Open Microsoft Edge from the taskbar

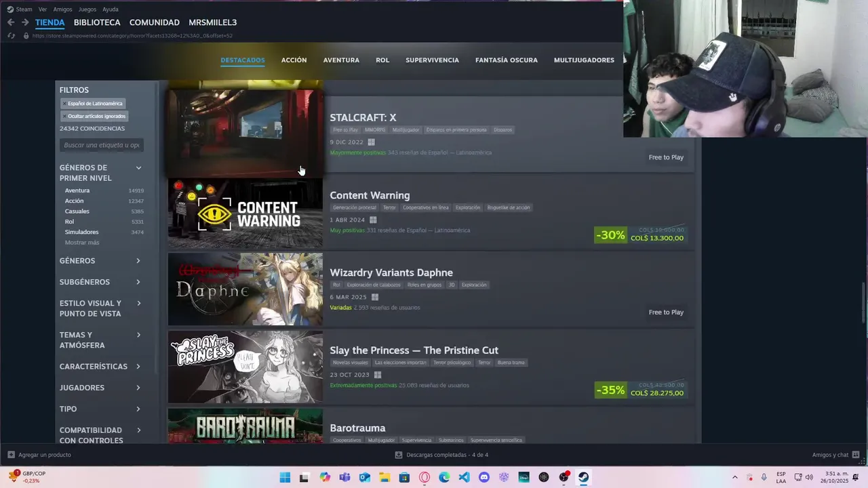444,477
